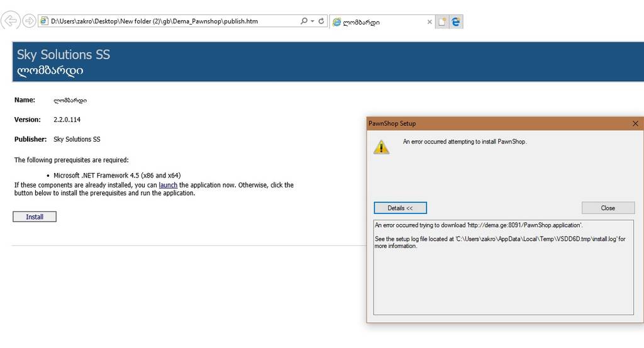Click the page icon in address bar

click(x=44, y=21)
